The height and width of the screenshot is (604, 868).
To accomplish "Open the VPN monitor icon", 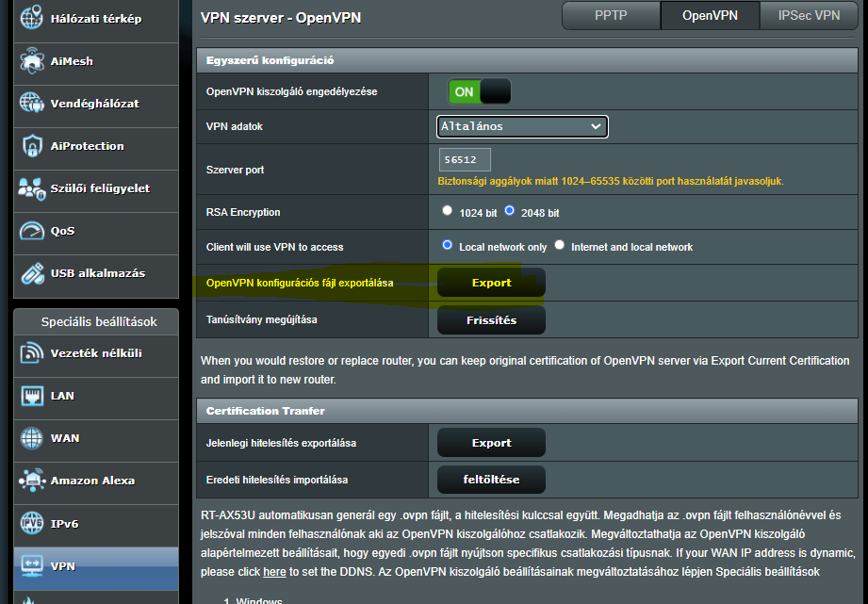I will click(31, 565).
